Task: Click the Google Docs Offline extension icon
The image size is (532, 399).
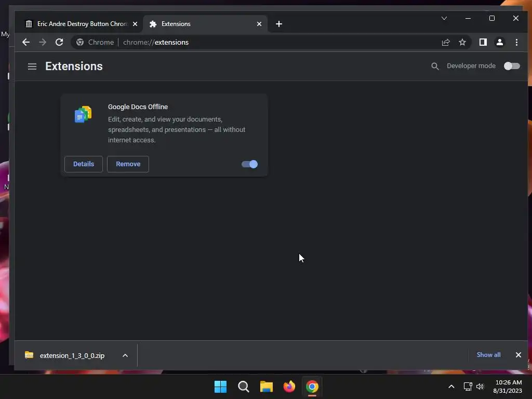Action: pos(83,114)
